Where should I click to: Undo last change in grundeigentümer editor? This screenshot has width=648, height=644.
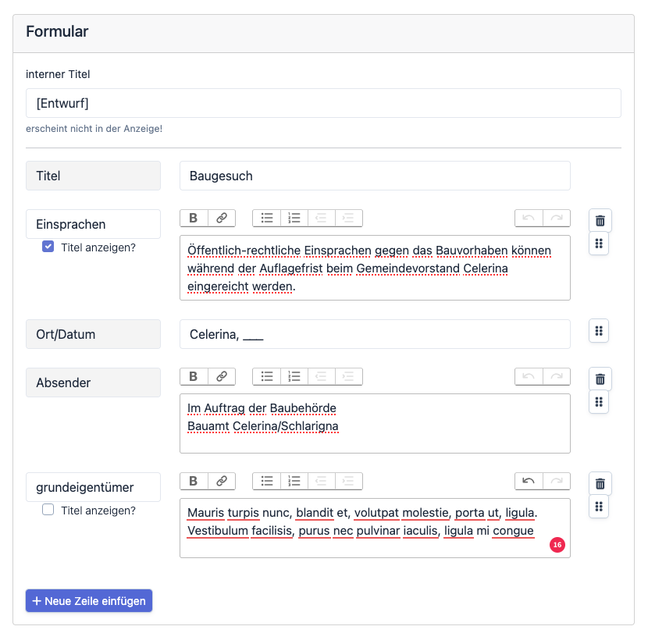pos(529,482)
